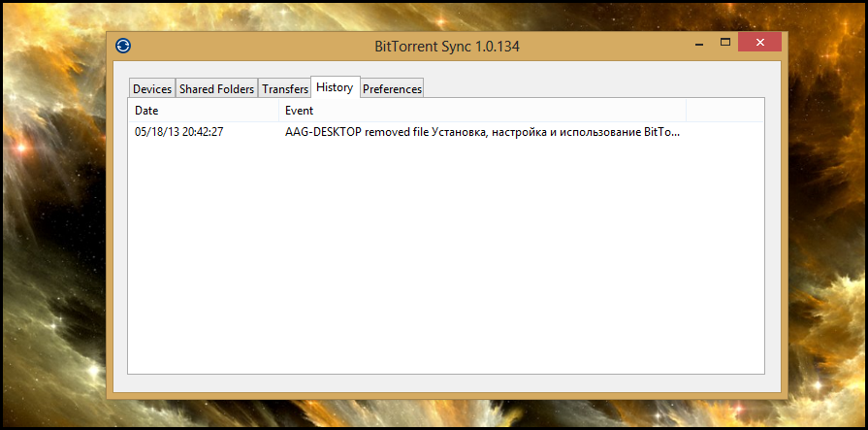Maximize the BitTorrent Sync window
Viewport: 868px width, 430px height.
pyautogui.click(x=725, y=42)
